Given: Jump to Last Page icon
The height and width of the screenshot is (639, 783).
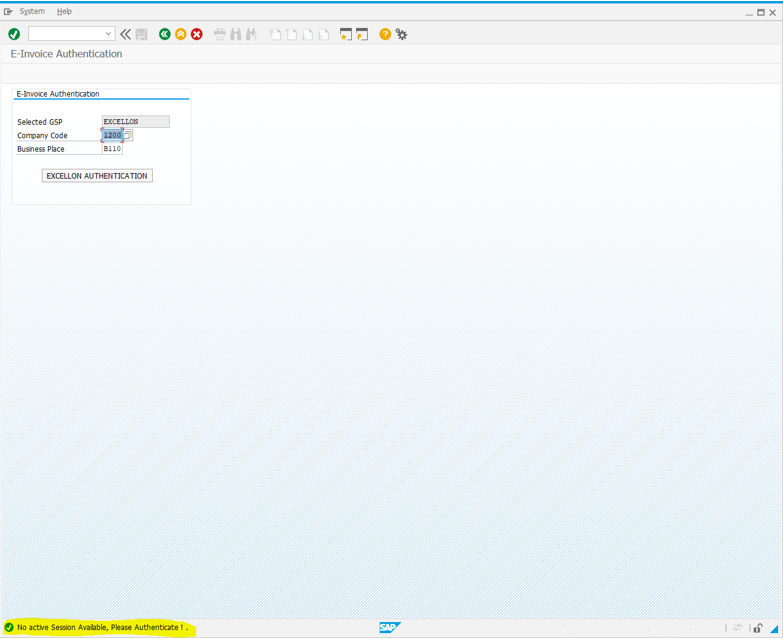Looking at the screenshot, I should coord(323,34).
